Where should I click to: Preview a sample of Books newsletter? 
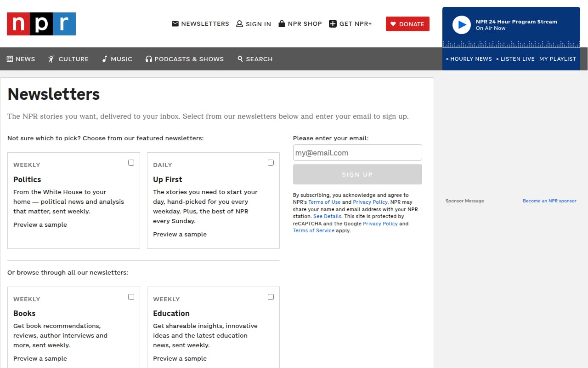[40, 358]
